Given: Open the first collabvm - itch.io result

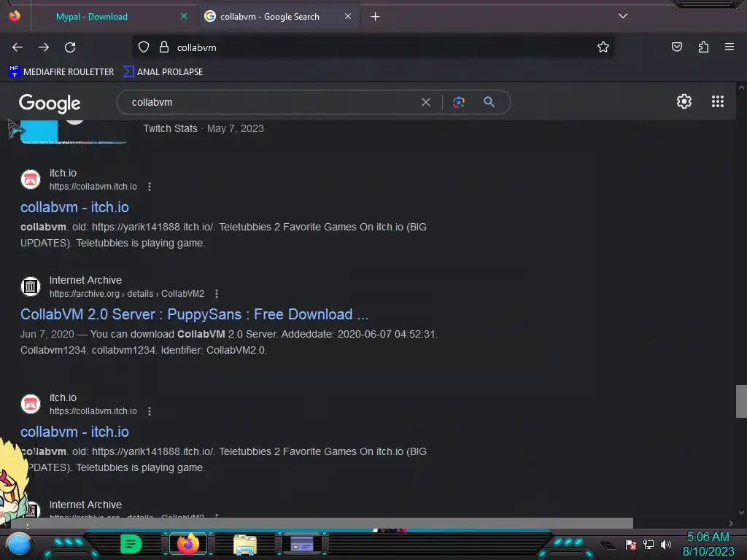Looking at the screenshot, I should coord(75,207).
